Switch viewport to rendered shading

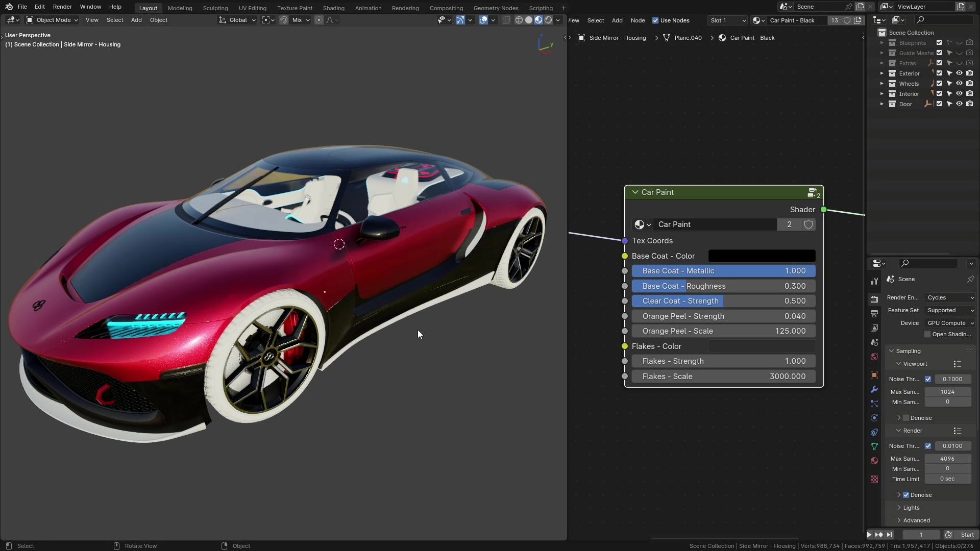(x=548, y=20)
